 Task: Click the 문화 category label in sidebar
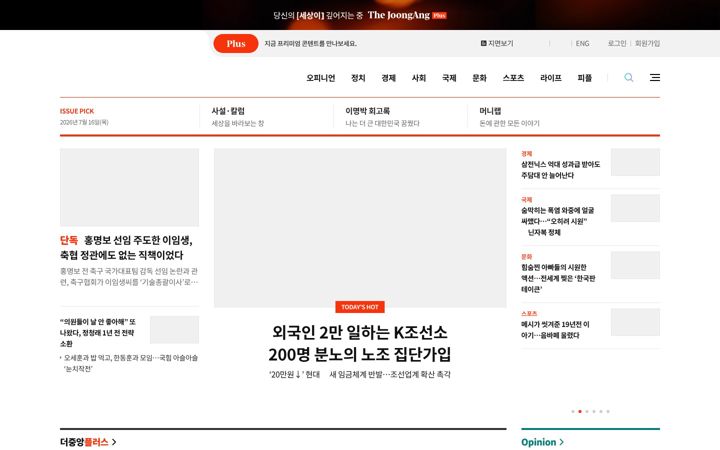coord(527,257)
